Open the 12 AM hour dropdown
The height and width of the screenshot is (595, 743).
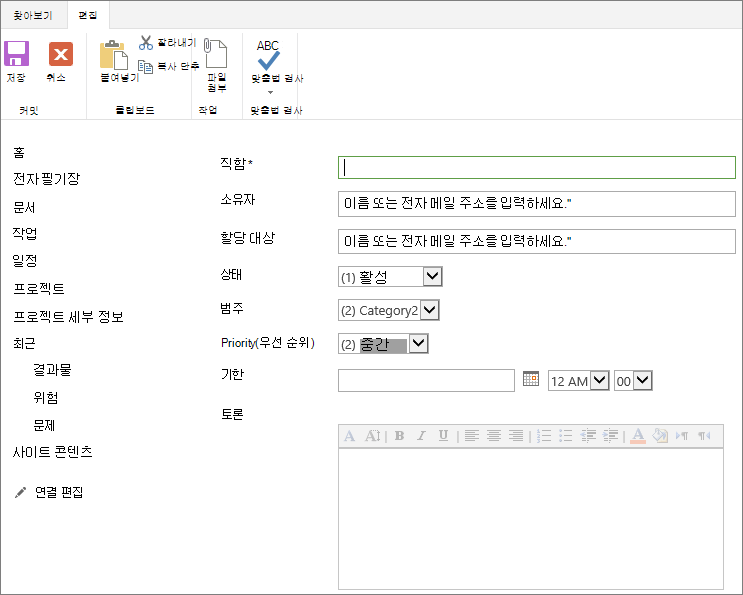click(600, 380)
